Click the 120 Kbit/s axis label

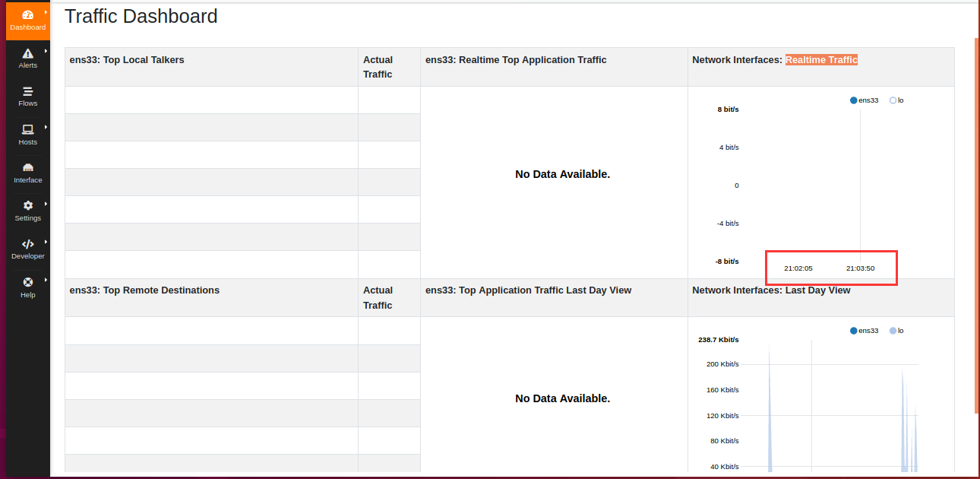coord(722,415)
